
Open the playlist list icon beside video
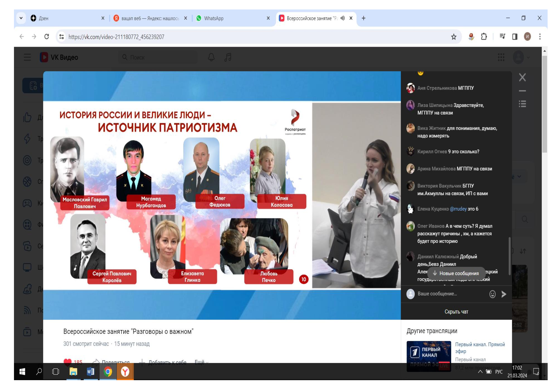522,104
